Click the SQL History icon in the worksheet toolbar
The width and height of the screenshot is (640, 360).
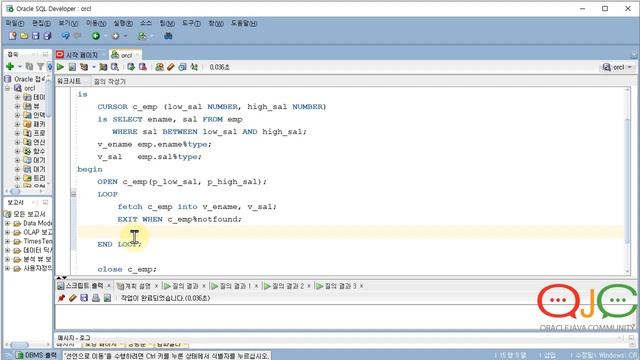click(x=182, y=67)
